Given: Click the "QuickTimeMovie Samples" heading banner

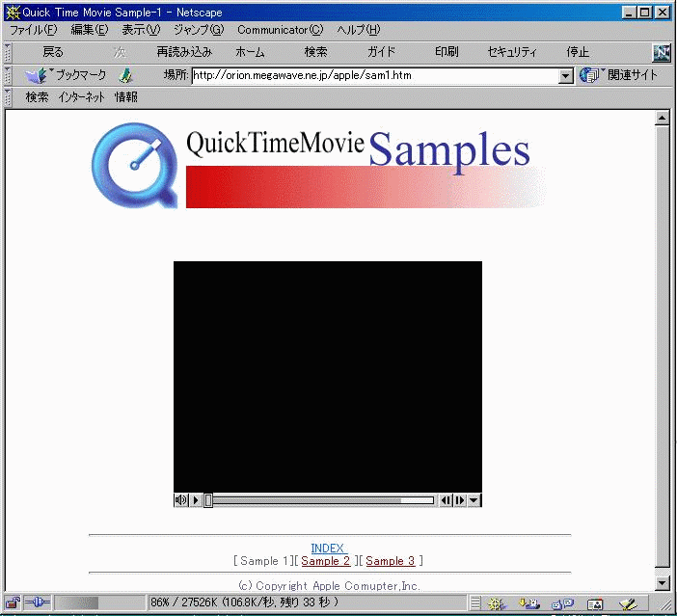Looking at the screenshot, I should (x=366, y=169).
